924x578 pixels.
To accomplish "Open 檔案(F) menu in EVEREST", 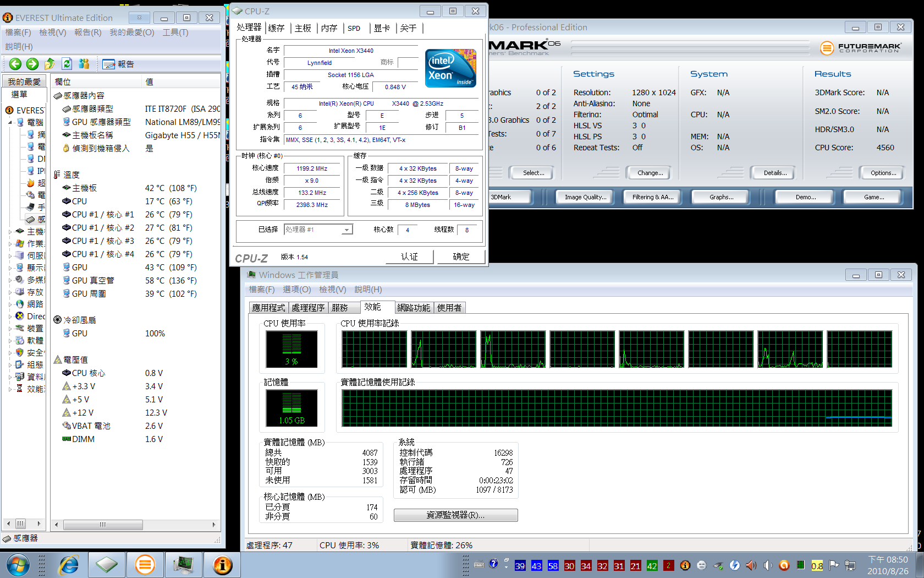I will pos(18,32).
